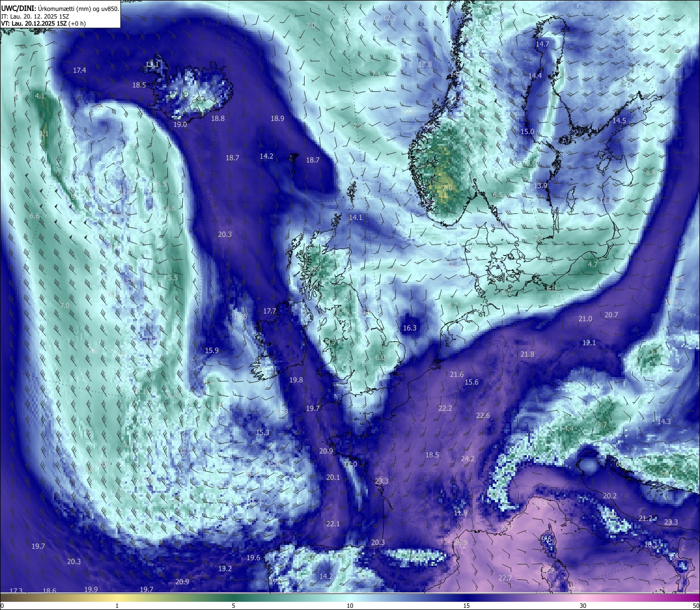Click the 20.7 value east of 21.0
The width and height of the screenshot is (700, 610).
[x=611, y=315]
